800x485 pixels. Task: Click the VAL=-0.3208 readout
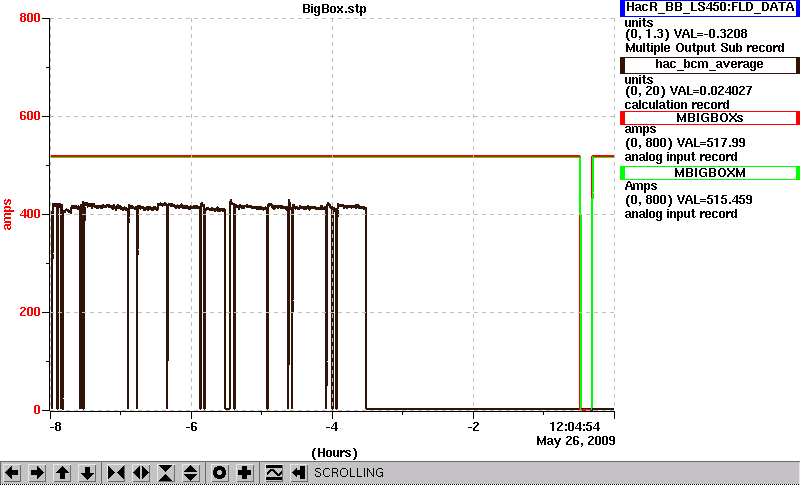[x=711, y=34]
